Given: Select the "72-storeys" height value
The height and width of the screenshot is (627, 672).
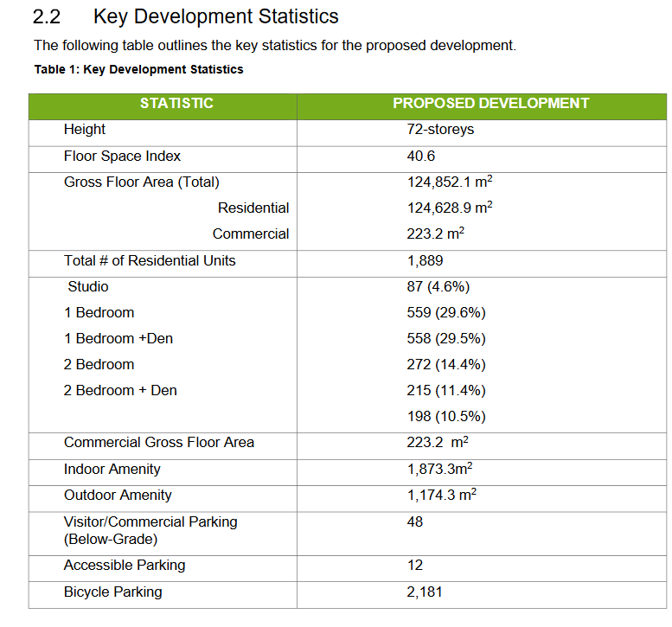Looking at the screenshot, I should point(440,130).
